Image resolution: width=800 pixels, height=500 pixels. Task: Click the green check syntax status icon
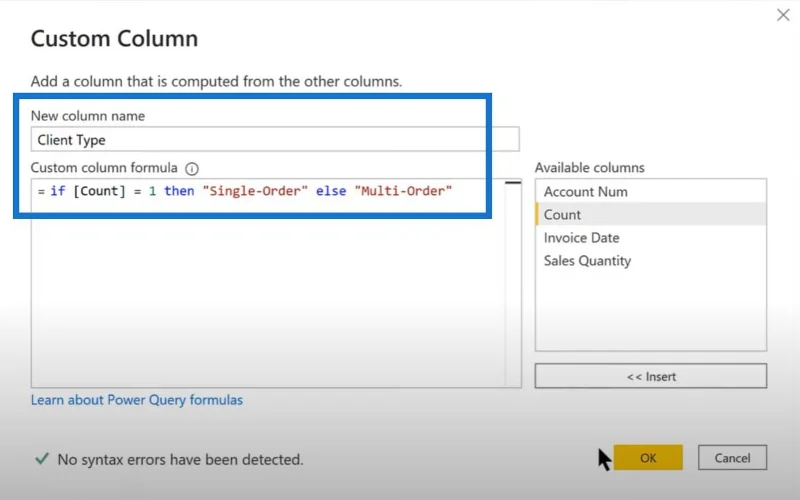click(x=42, y=459)
